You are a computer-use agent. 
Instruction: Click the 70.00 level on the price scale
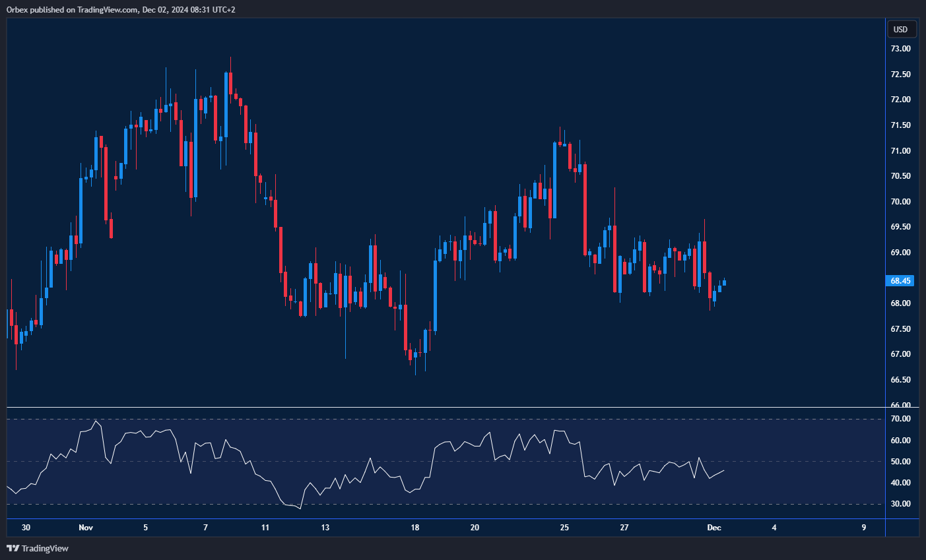[x=900, y=202]
